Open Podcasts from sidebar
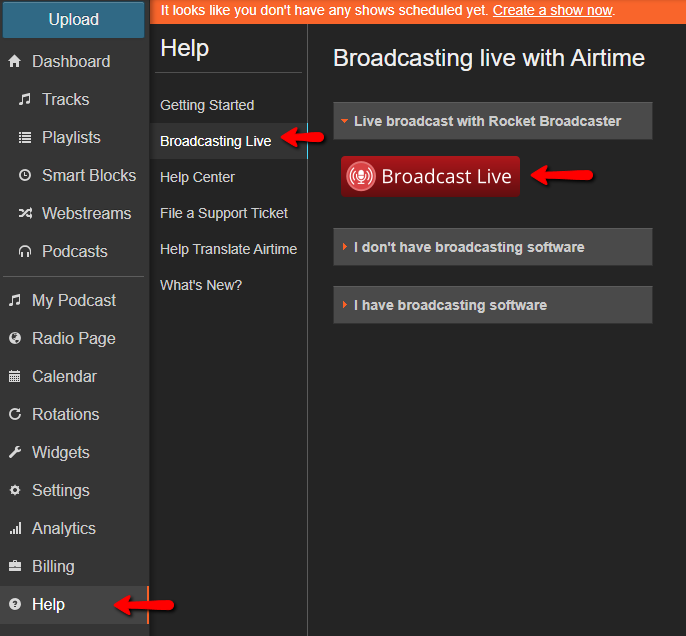Image resolution: width=686 pixels, height=636 pixels. pos(75,252)
